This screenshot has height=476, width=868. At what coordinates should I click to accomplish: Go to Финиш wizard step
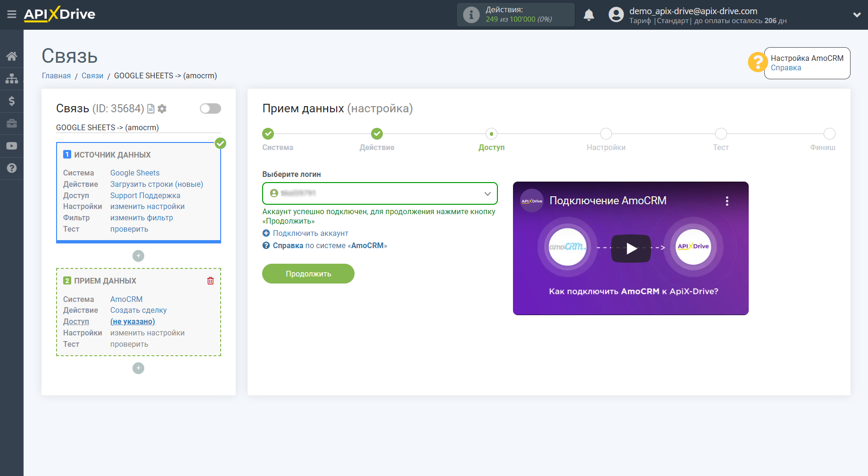tap(829, 134)
